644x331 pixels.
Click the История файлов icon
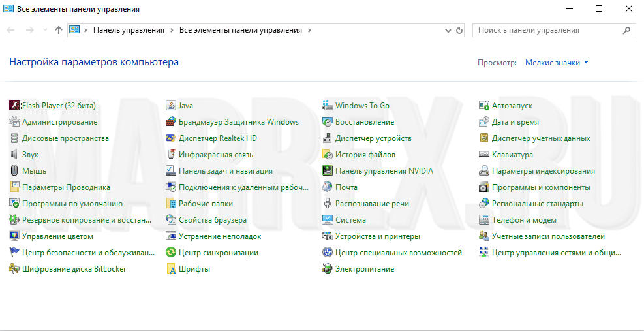coord(328,155)
